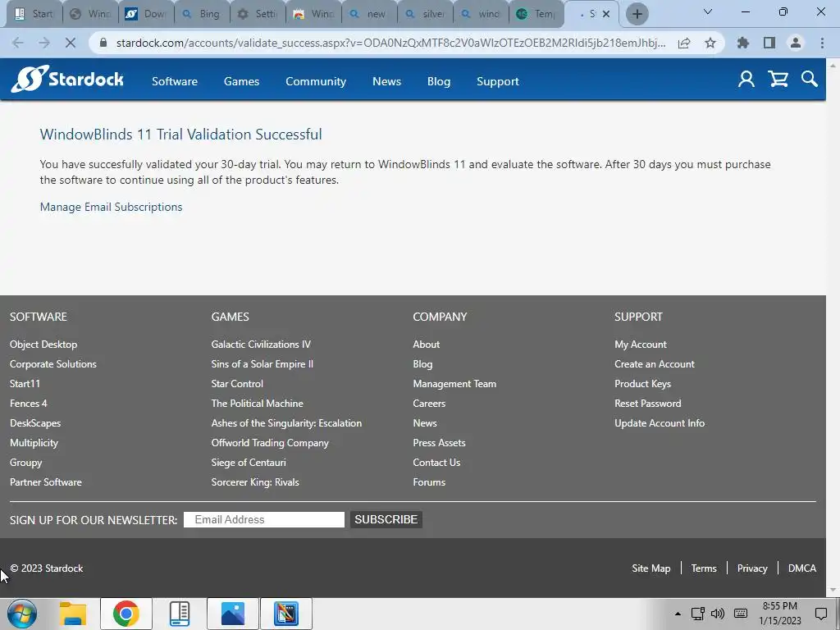
Task: Open the DMCA footer link
Action: [802, 568]
